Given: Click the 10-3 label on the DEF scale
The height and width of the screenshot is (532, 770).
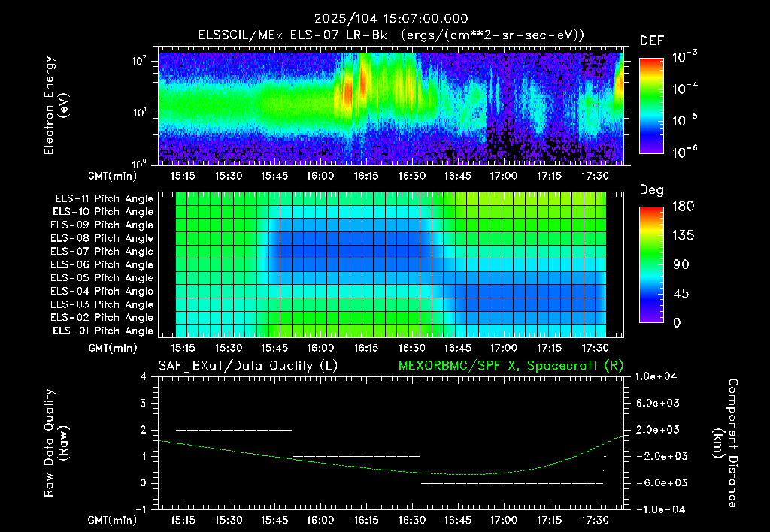Looking at the screenshot, I should click(684, 57).
